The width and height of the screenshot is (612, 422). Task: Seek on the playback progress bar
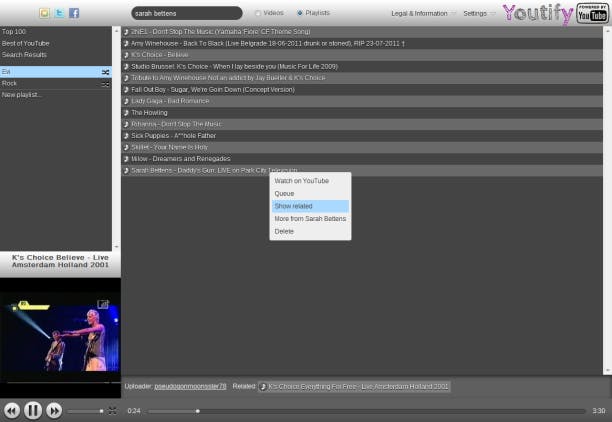pos(367,411)
